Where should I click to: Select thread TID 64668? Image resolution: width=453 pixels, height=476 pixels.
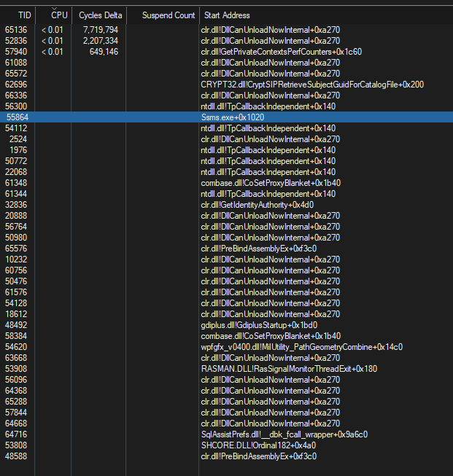coord(226,424)
